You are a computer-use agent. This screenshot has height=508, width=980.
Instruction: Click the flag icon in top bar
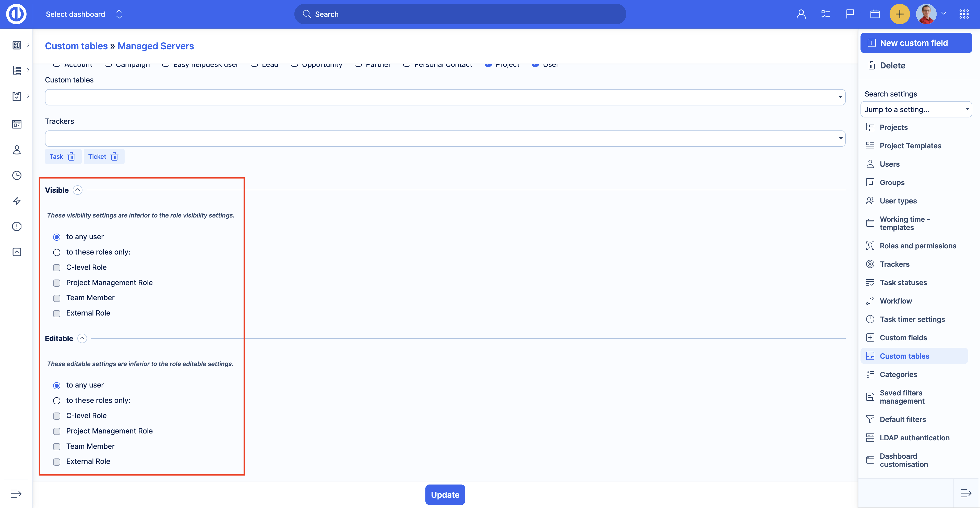(850, 15)
